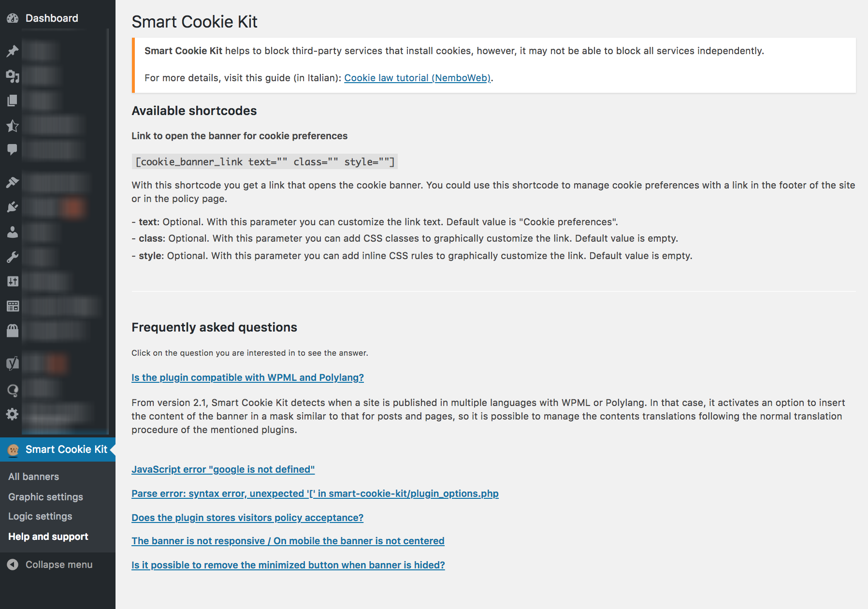Viewport: 868px width, 609px height.
Task: Open the Users person icon
Action: point(13,232)
